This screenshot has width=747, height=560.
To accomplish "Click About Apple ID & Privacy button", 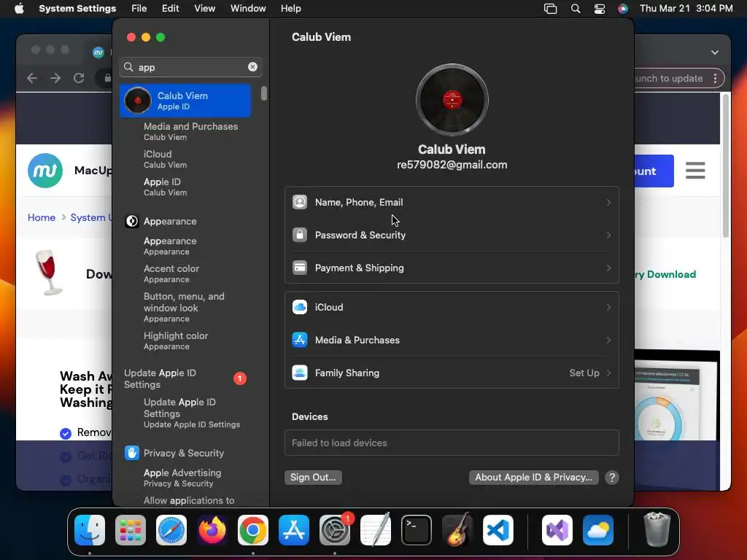I will coord(533,477).
